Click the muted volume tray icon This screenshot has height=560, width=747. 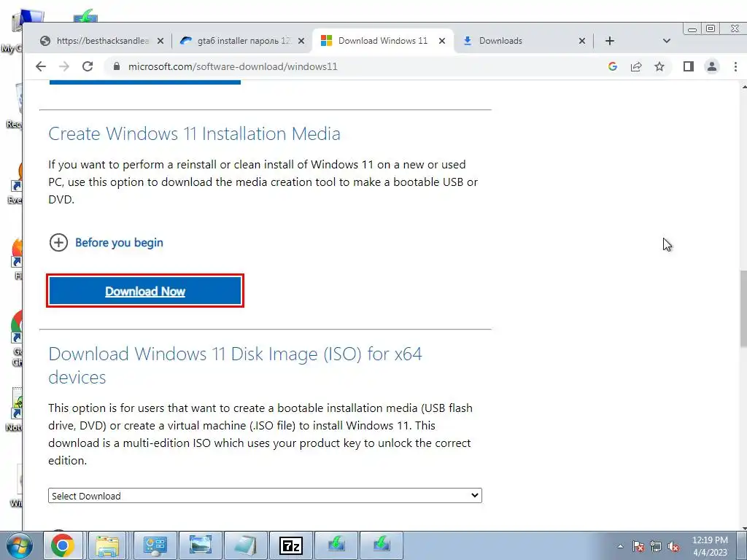tap(673, 546)
